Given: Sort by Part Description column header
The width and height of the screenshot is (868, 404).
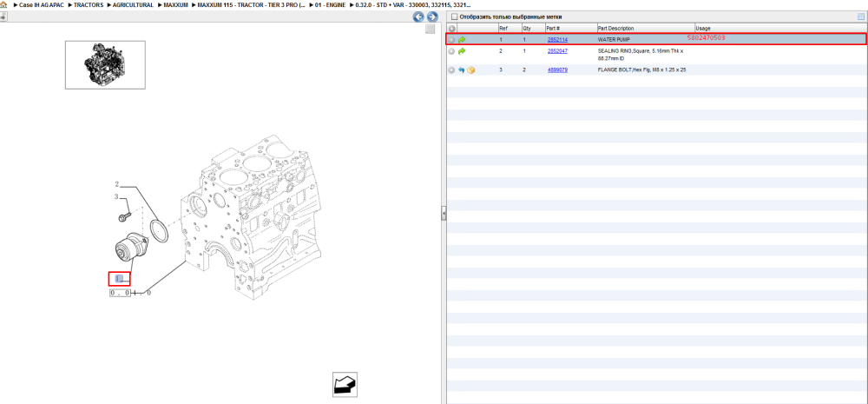Looking at the screenshot, I should click(x=646, y=29).
